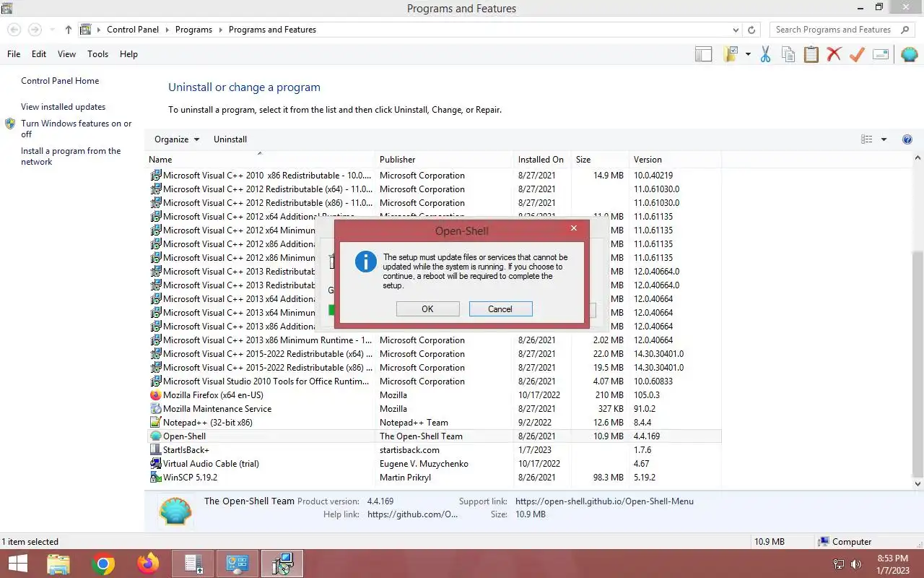Viewport: 924px width, 578px height.
Task: Open View installed updates link
Action: (x=63, y=107)
